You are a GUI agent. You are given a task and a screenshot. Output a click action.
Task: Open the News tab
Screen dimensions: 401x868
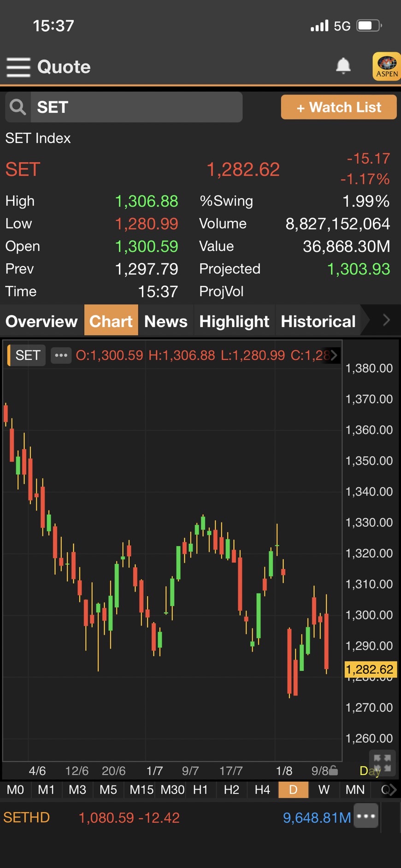166,321
